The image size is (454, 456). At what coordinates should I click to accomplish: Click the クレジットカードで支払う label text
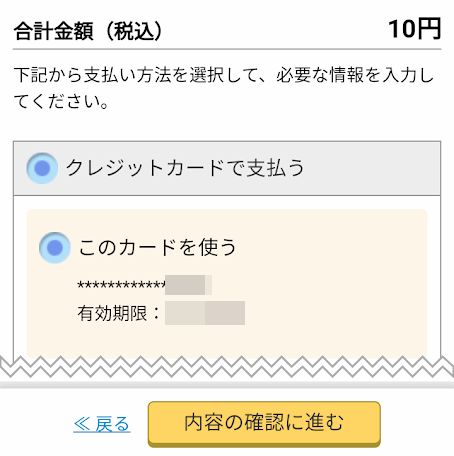185,168
